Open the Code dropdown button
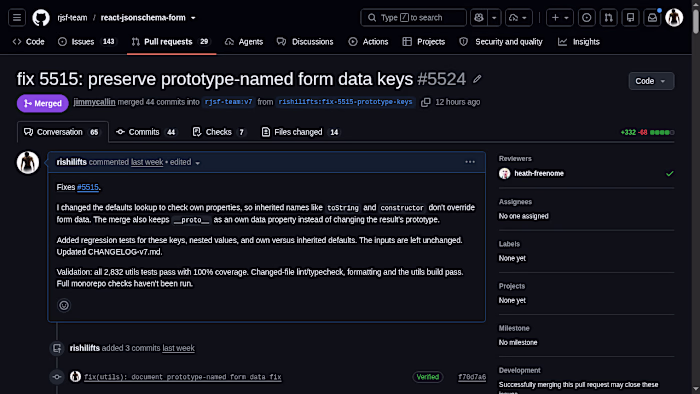This screenshot has width=700, height=394. coord(651,81)
